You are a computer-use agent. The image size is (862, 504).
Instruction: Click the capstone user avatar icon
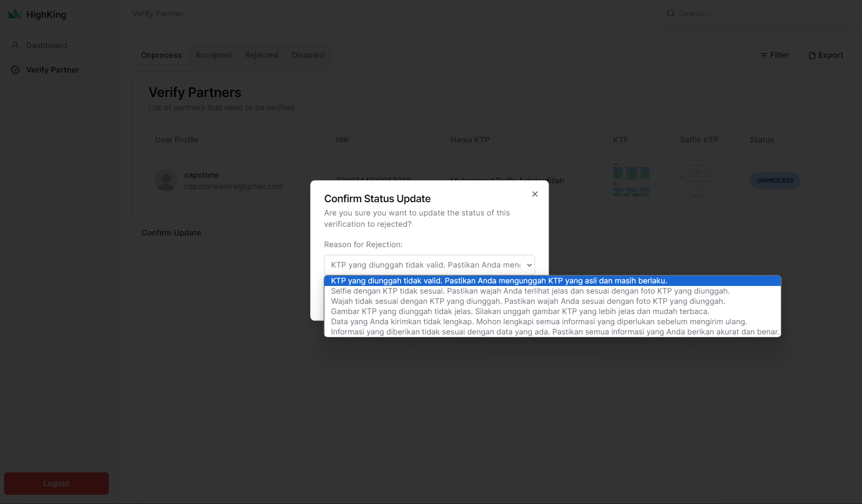pyautogui.click(x=166, y=181)
